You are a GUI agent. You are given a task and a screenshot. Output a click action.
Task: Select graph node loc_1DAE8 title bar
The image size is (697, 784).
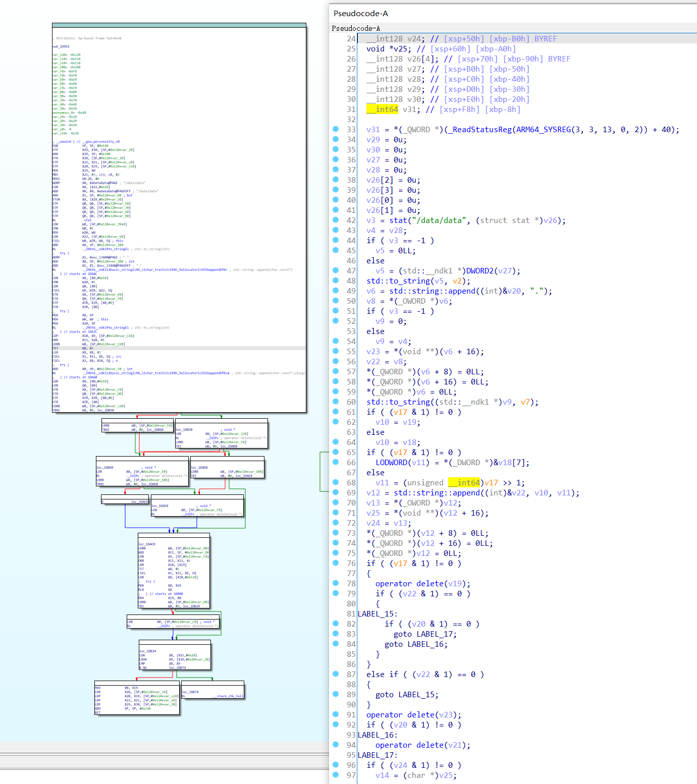174,535
